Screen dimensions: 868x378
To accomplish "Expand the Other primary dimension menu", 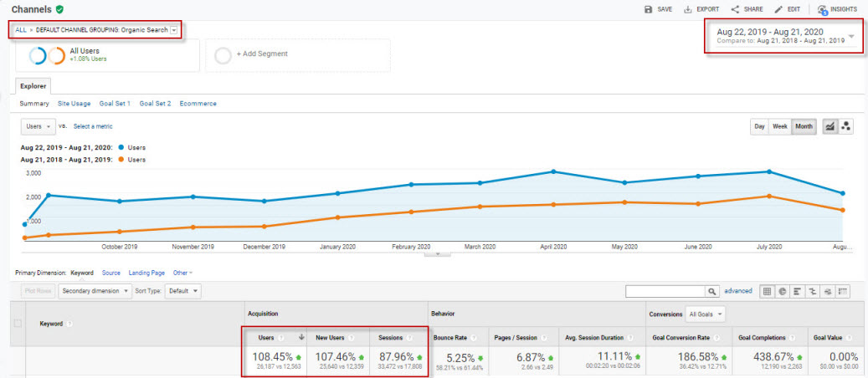I will pos(182,273).
